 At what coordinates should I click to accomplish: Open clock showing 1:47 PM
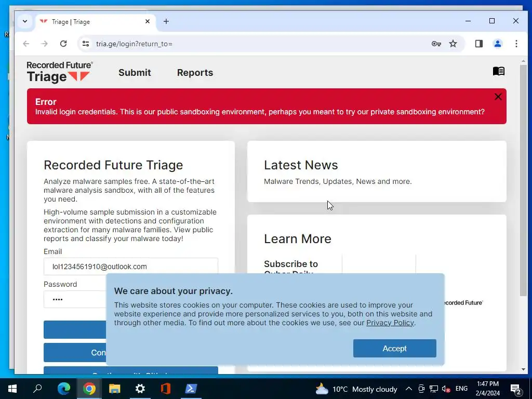[x=487, y=389]
